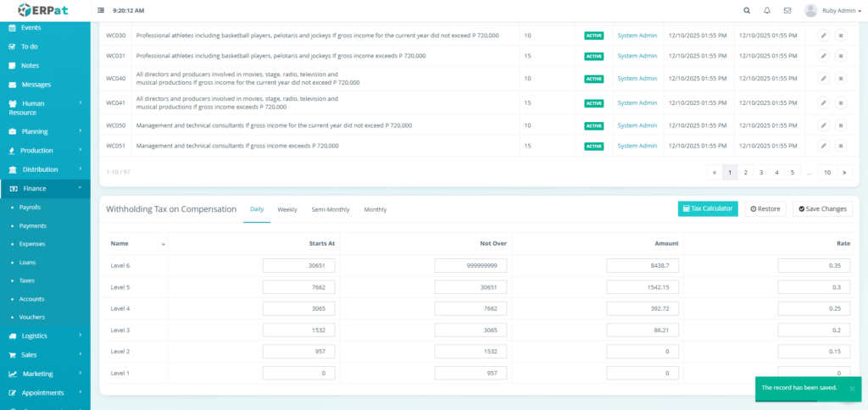
Task: Toggle the sidebar hamburger menu icon
Action: 102,10
